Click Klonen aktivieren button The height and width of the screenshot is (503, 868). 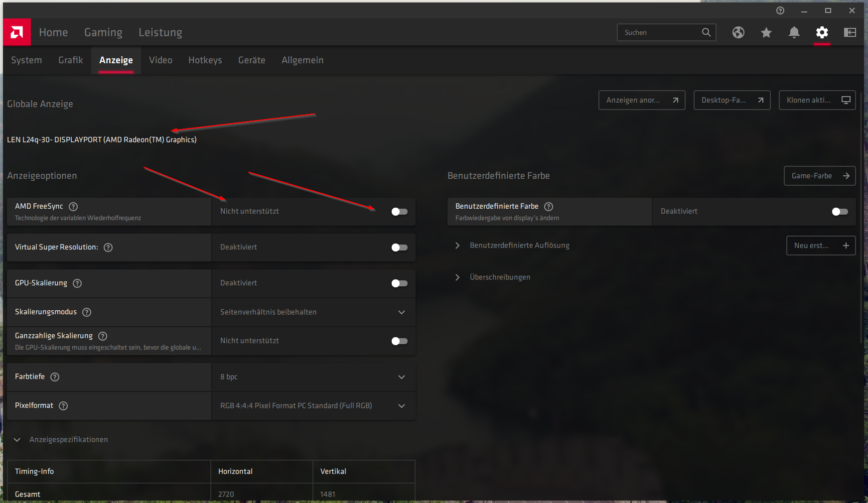click(817, 100)
